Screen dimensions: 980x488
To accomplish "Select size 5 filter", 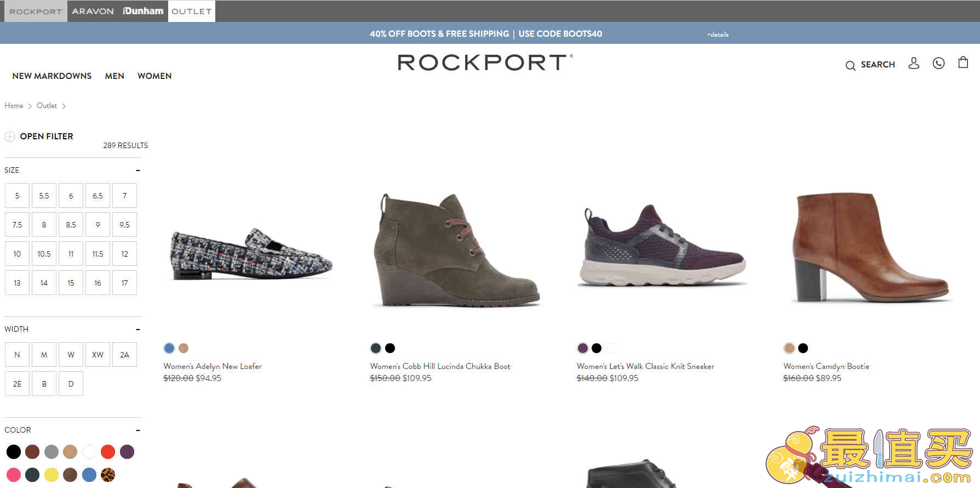I will 17,196.
